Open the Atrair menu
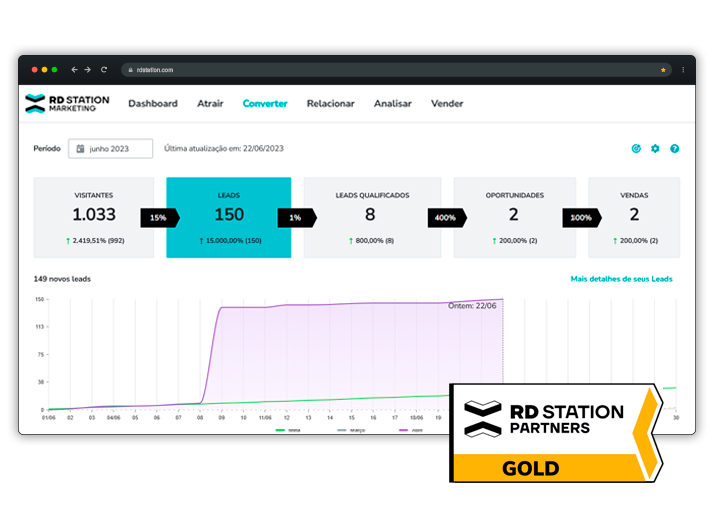Screen dimensions: 715x523 click(x=210, y=103)
